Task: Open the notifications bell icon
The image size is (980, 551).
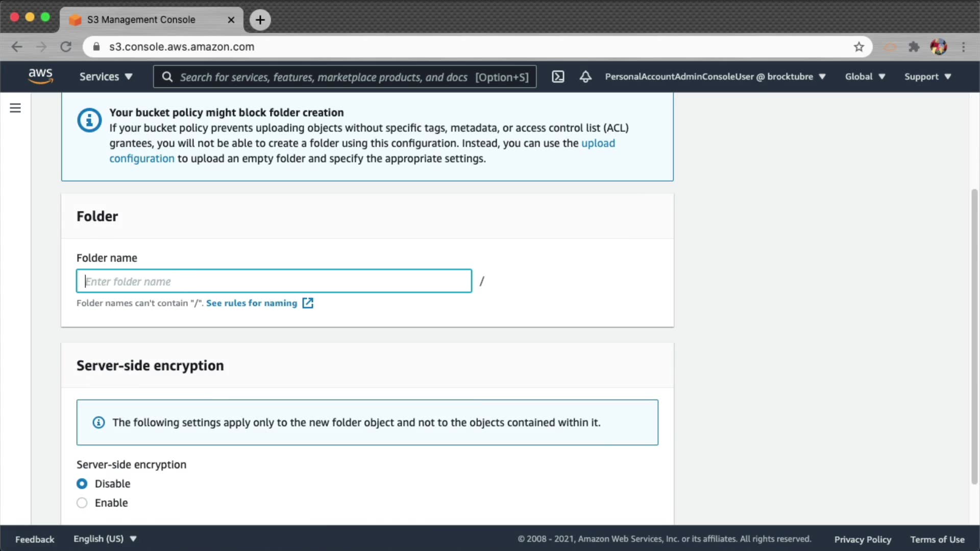Action: pyautogui.click(x=585, y=77)
